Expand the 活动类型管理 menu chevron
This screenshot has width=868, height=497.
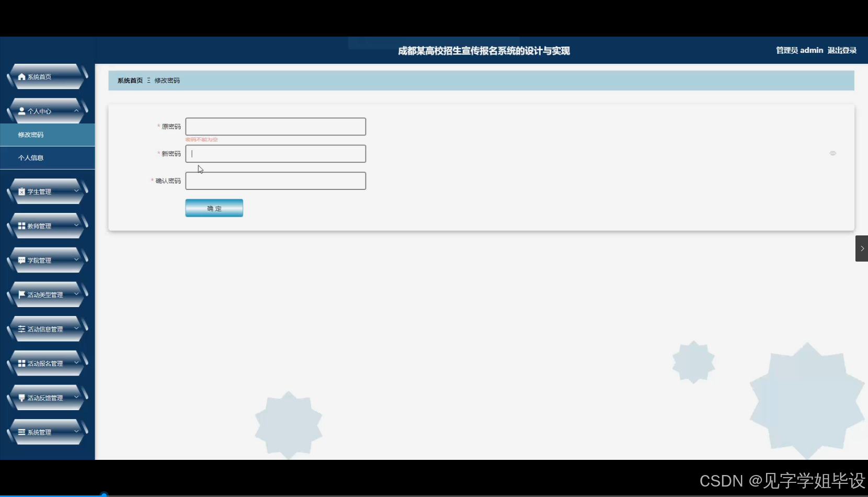pyautogui.click(x=76, y=294)
